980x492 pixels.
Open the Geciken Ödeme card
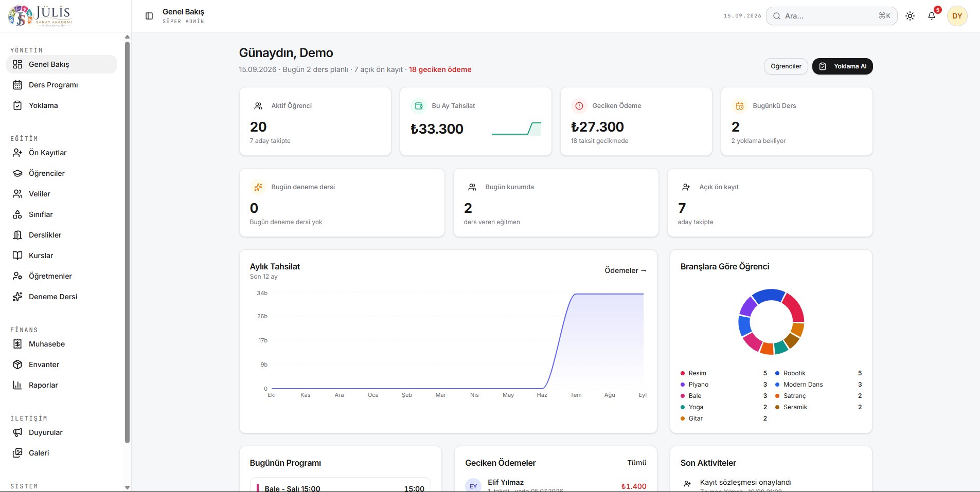coord(636,121)
